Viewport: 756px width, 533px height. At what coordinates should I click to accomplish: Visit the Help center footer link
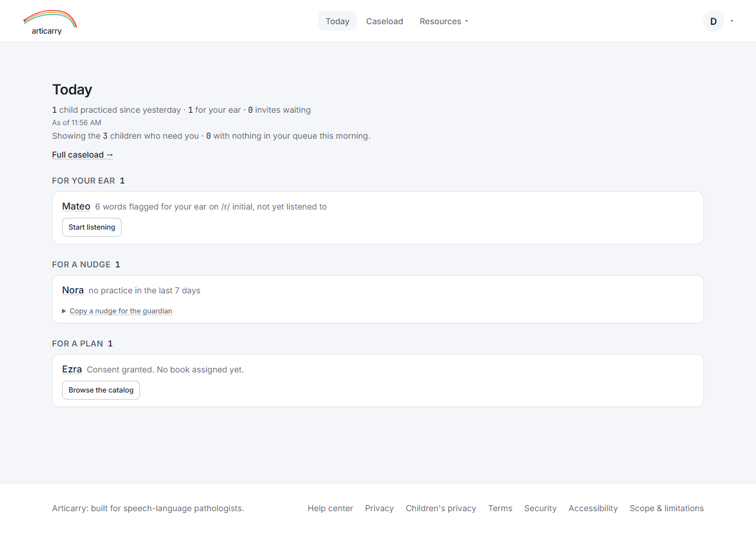330,508
